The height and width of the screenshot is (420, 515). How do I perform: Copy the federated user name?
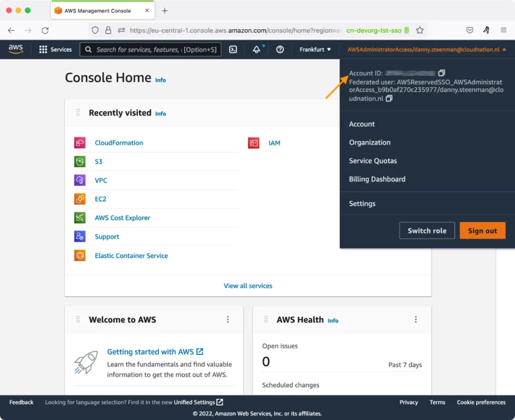click(389, 99)
